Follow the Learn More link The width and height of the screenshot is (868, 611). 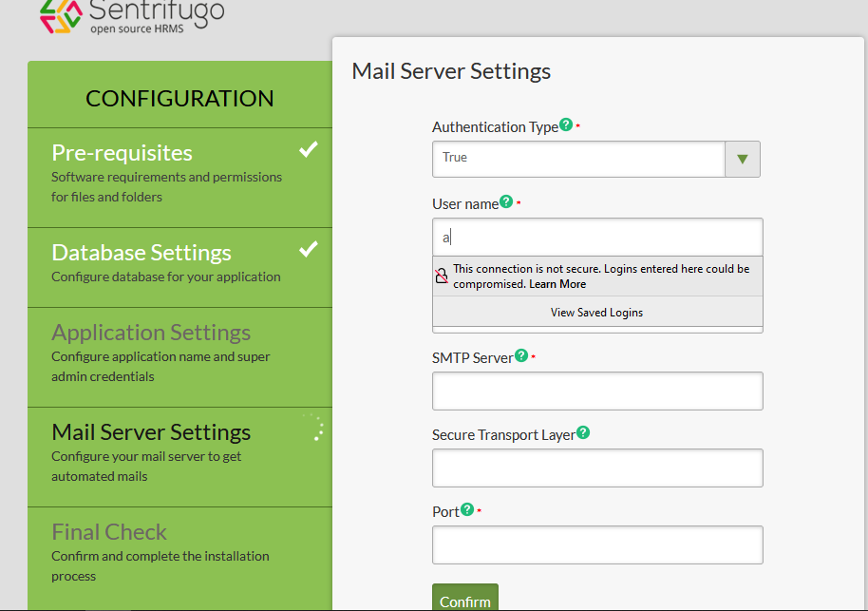tap(557, 284)
